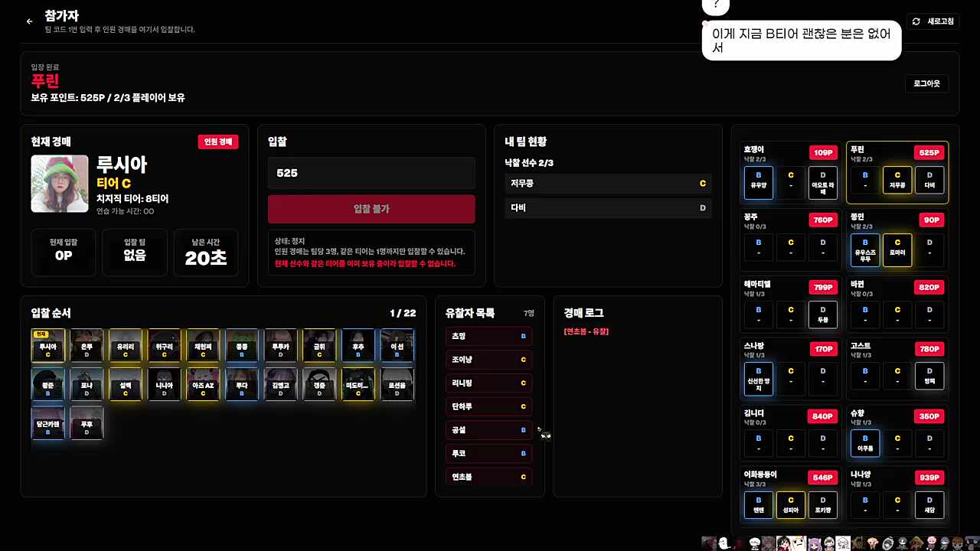The height and width of the screenshot is (551, 980).
Task: Select the 아즈 AZ player card
Action: 203,384
